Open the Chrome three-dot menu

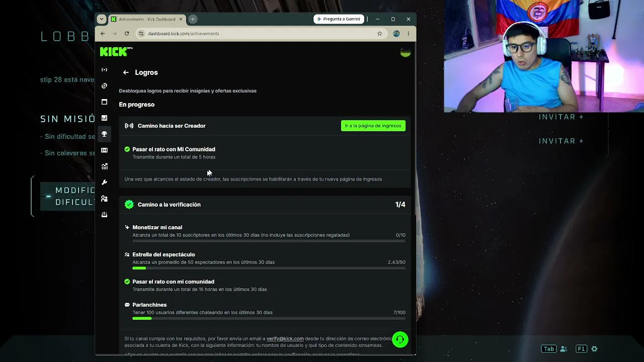coord(409,34)
